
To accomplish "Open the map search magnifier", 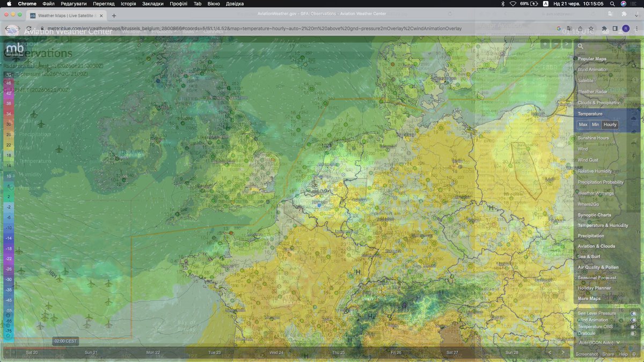I will [x=580, y=47].
